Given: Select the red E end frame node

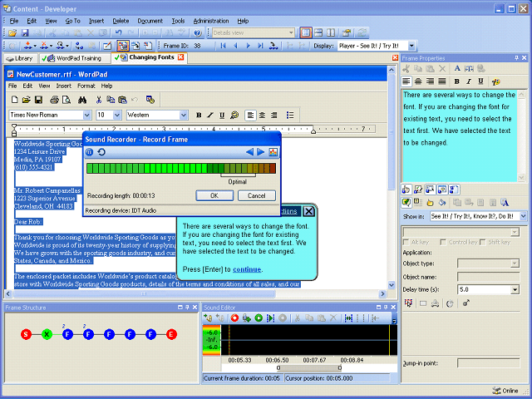Looking at the screenshot, I should click(171, 334).
